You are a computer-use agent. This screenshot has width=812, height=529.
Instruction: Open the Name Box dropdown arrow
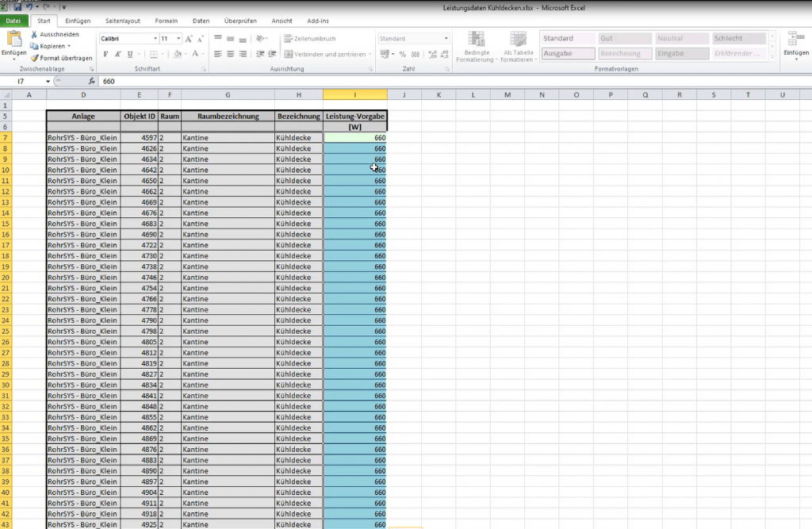click(x=48, y=82)
